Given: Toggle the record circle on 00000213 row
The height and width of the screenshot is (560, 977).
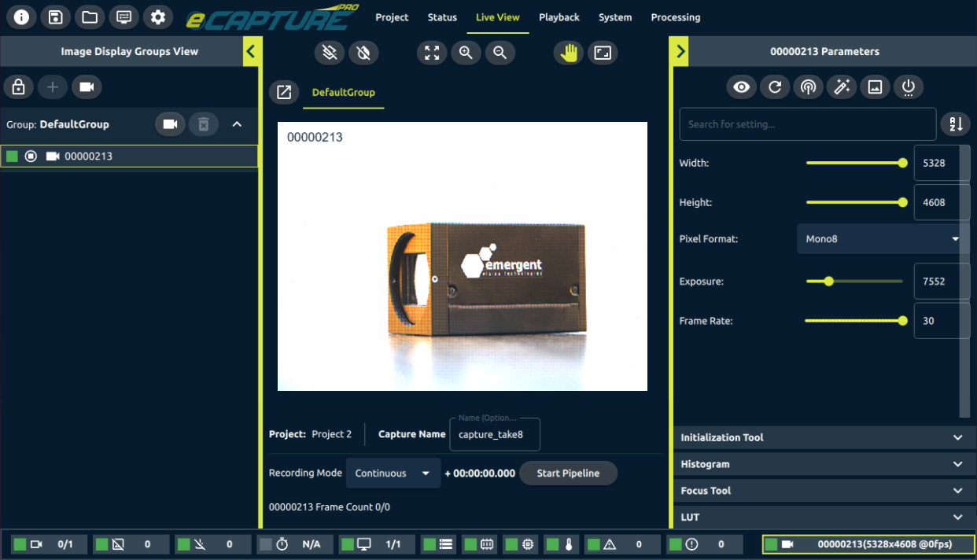Looking at the screenshot, I should [31, 156].
